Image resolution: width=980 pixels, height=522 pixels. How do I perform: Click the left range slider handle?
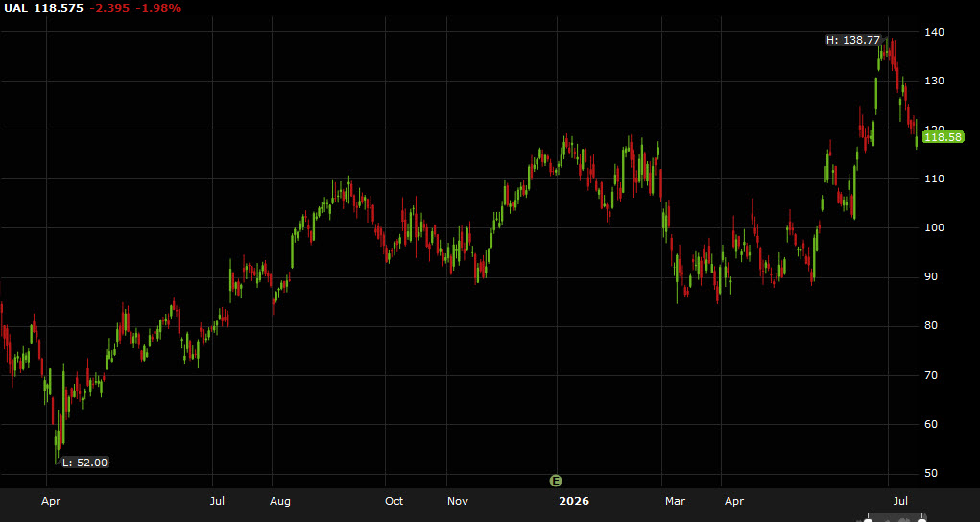[x=868, y=519]
